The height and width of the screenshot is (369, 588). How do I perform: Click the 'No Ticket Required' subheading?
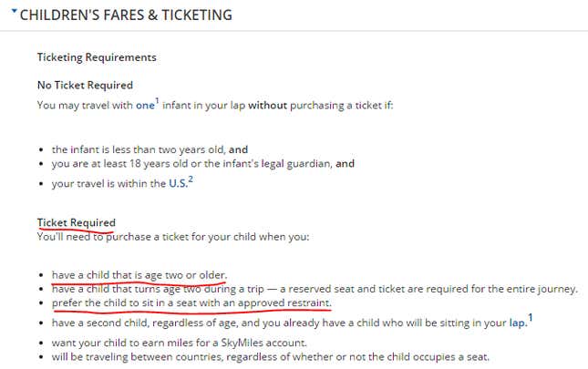point(85,85)
